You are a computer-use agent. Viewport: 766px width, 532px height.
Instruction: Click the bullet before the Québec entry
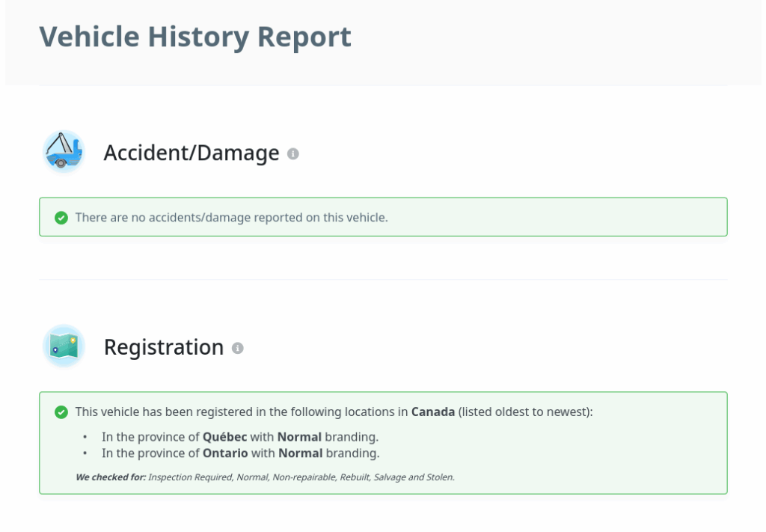pos(85,437)
